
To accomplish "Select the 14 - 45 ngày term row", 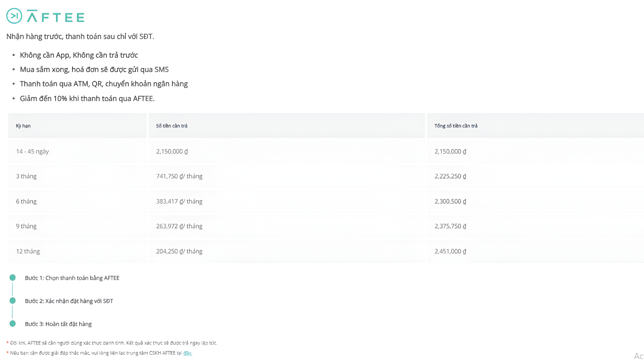I will pos(33,152).
